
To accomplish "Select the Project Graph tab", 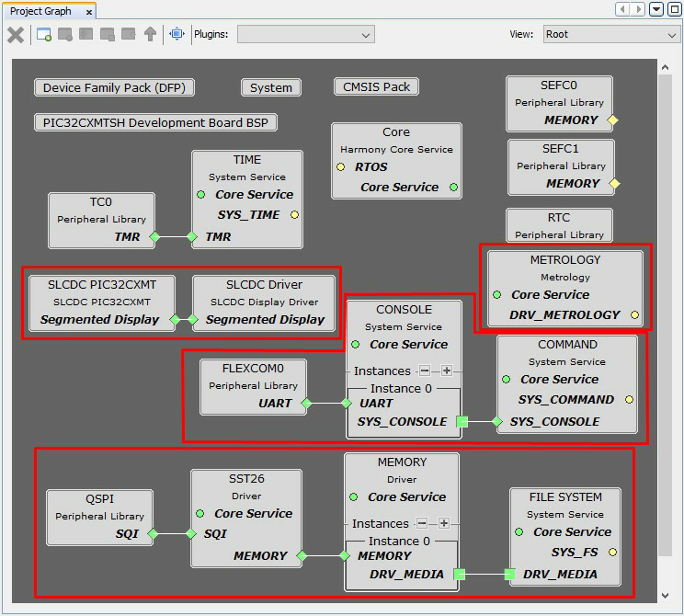I will [x=40, y=11].
